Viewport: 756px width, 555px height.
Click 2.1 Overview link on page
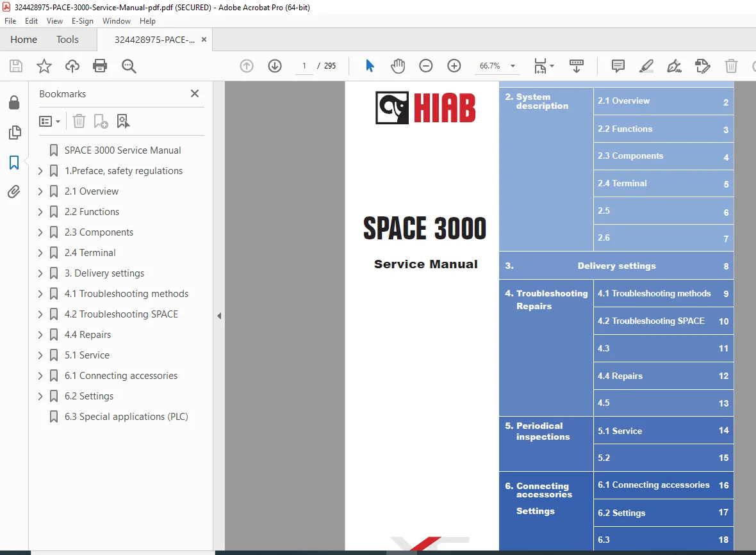click(x=624, y=101)
